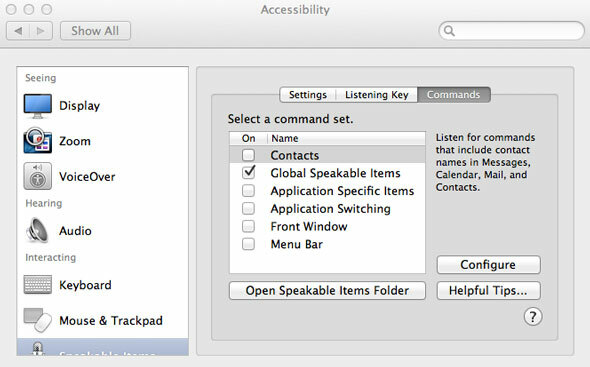
Task: Select the Mouse & Trackpad icon
Action: [x=38, y=320]
